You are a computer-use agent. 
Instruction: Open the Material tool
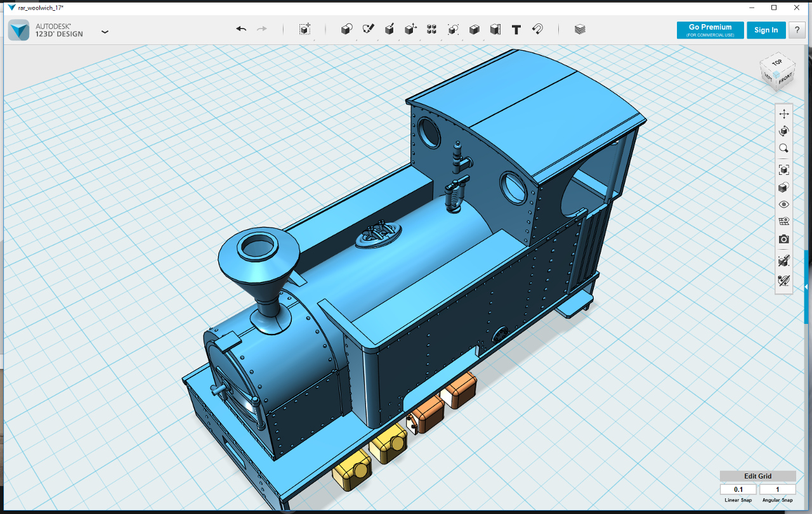[579, 29]
